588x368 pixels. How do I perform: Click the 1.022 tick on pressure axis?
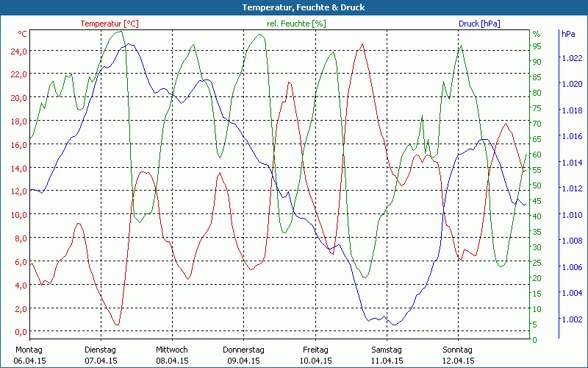coord(572,57)
